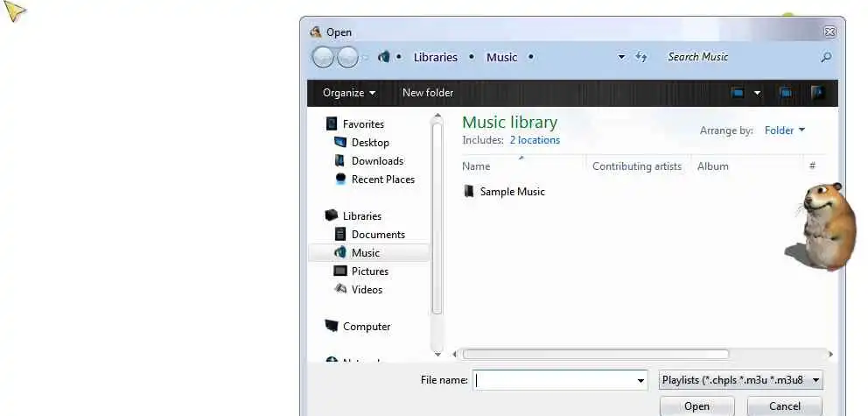Click the Forward navigation button

click(347, 57)
